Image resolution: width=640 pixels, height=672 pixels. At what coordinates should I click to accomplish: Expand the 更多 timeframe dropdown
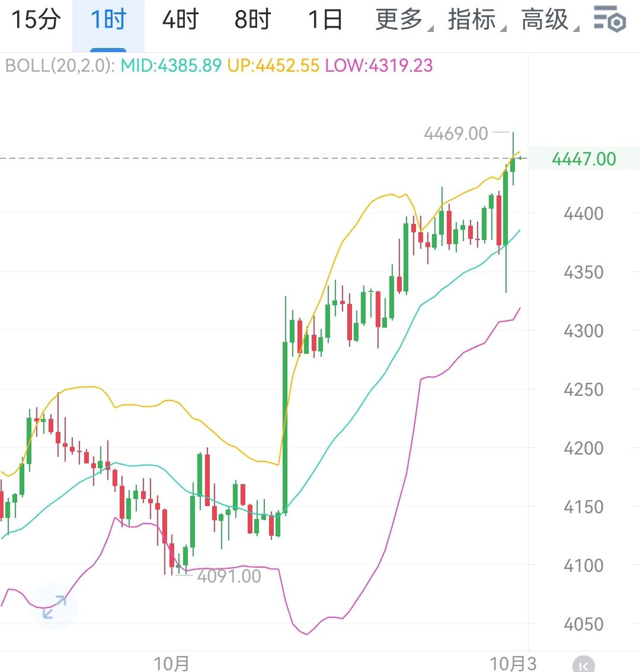pyautogui.click(x=402, y=20)
